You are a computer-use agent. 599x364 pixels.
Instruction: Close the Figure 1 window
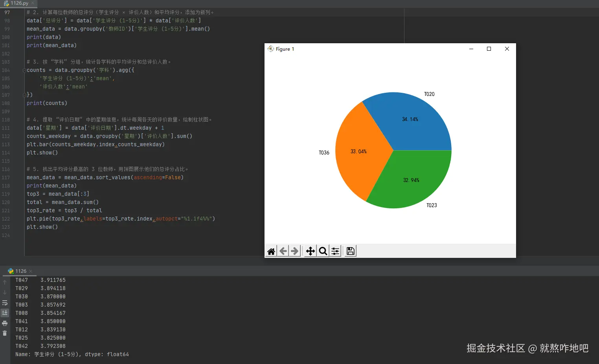[507, 49]
